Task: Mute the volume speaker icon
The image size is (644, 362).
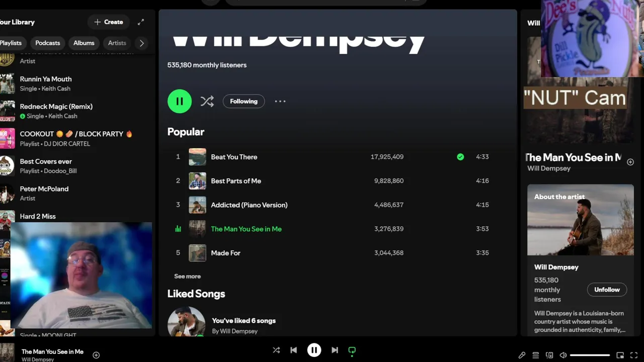Action: coord(563,355)
